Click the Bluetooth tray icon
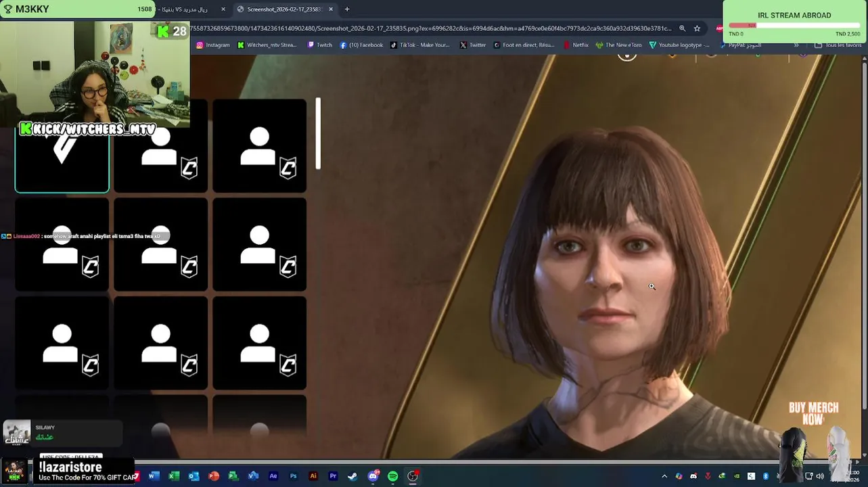 (766, 476)
